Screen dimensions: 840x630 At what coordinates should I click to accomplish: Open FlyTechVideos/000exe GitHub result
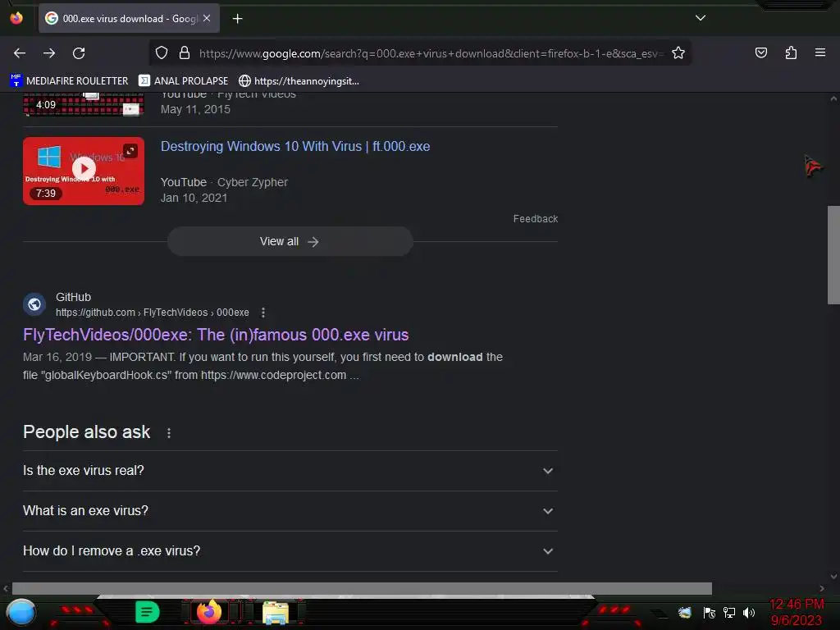(216, 335)
